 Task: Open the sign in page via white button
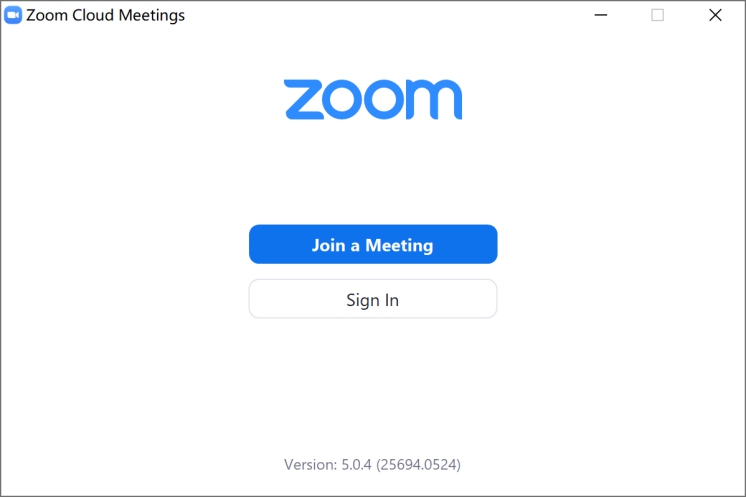click(x=373, y=299)
